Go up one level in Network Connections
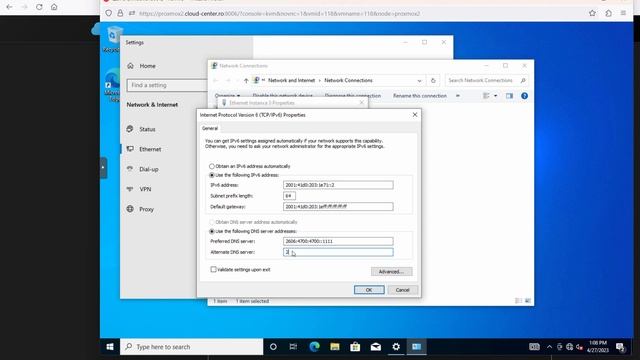This screenshot has height=360, width=640. (246, 80)
